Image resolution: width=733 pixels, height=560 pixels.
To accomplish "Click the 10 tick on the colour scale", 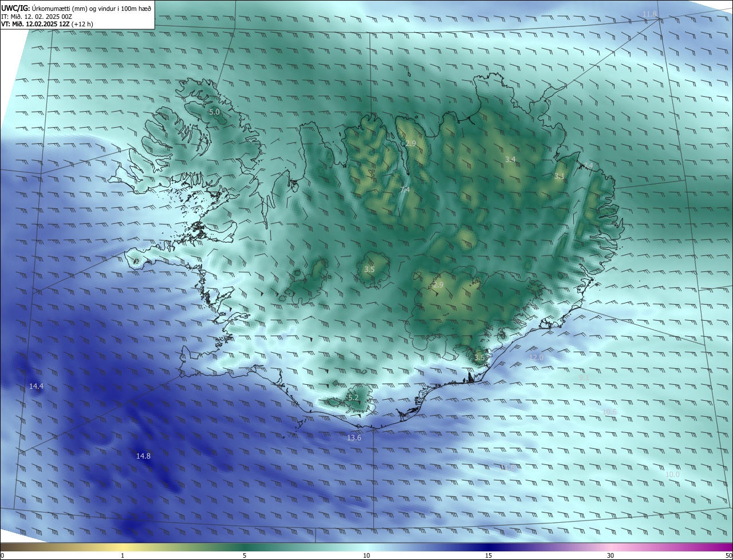I will (366, 555).
